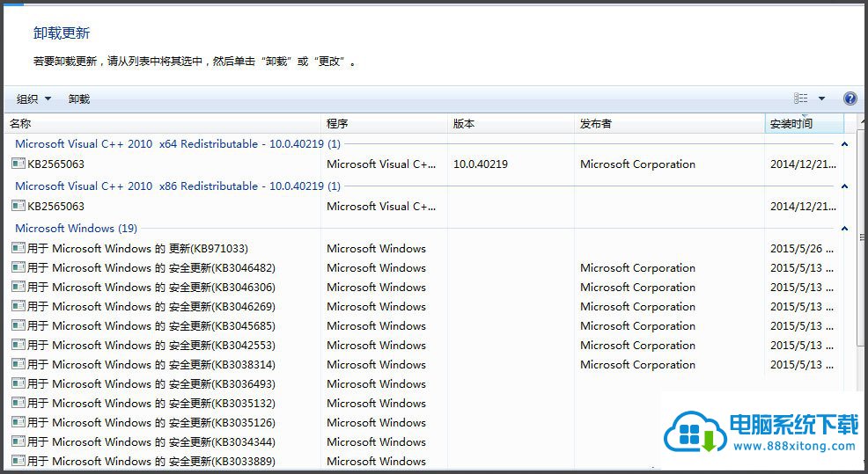Viewport: 868px width, 474px height.
Task: Click the update icon for KB971033
Action: click(18, 248)
